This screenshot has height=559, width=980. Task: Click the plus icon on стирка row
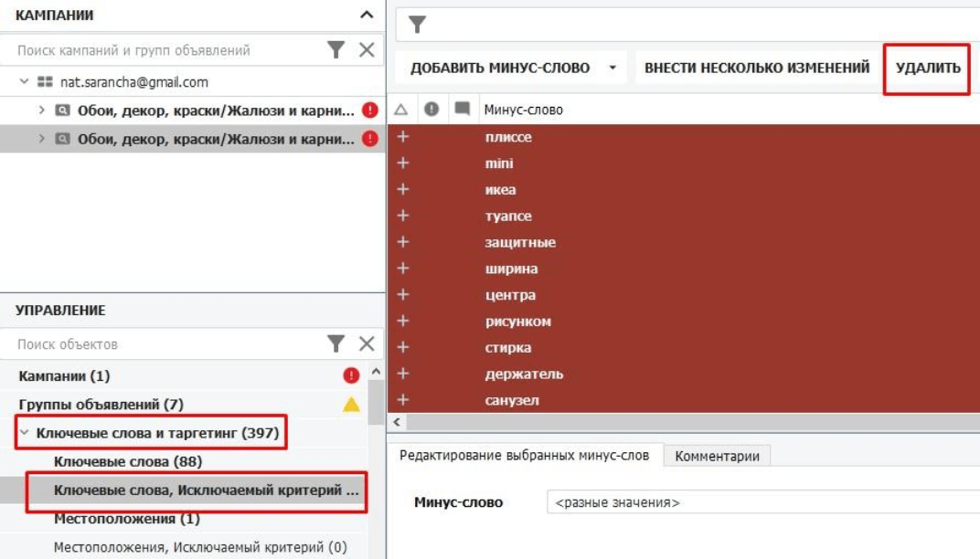(403, 347)
